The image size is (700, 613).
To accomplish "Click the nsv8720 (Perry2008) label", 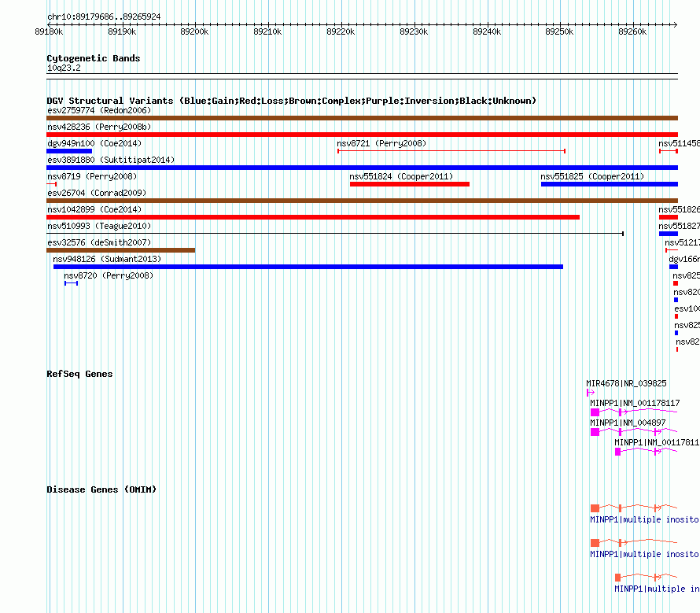I will [109, 275].
